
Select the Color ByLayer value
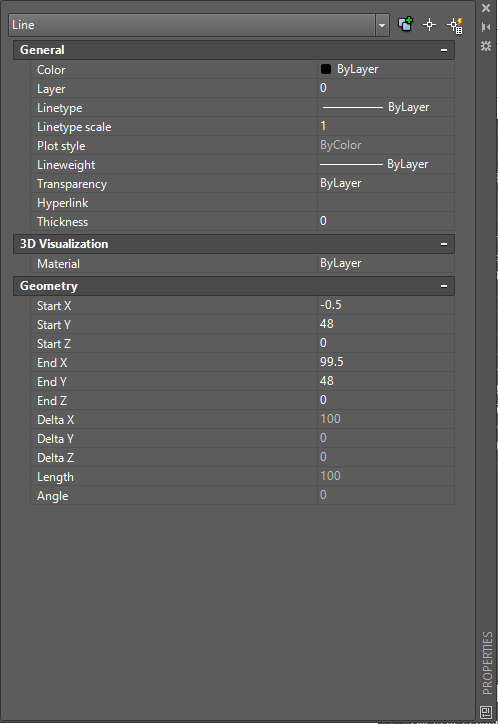[386, 69]
